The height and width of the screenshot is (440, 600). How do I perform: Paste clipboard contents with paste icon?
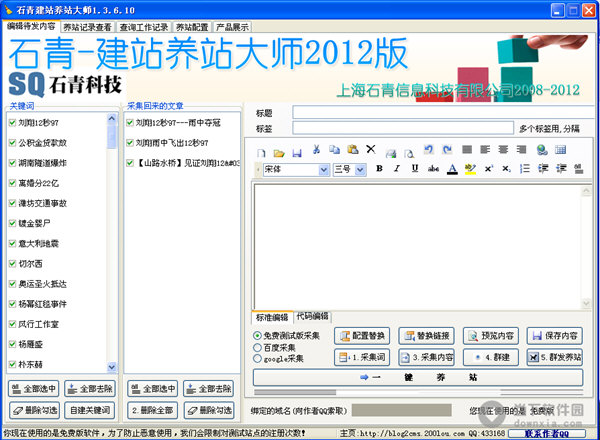(352, 150)
